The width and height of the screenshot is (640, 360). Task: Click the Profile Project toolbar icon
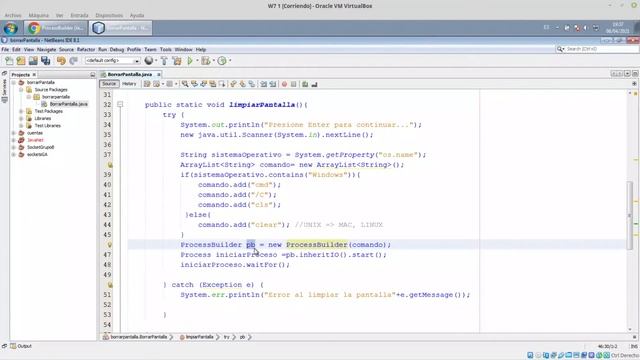[222, 61]
